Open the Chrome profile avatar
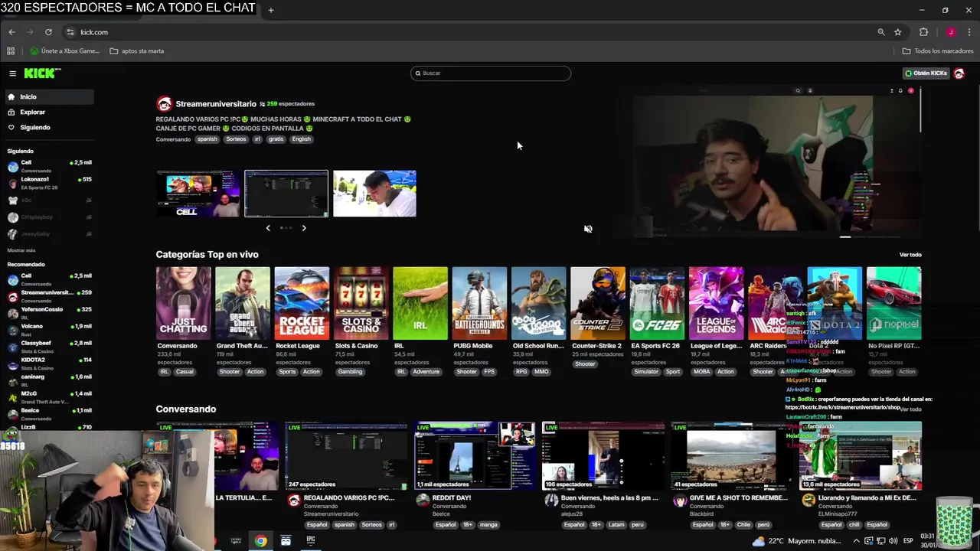 pyautogui.click(x=950, y=32)
